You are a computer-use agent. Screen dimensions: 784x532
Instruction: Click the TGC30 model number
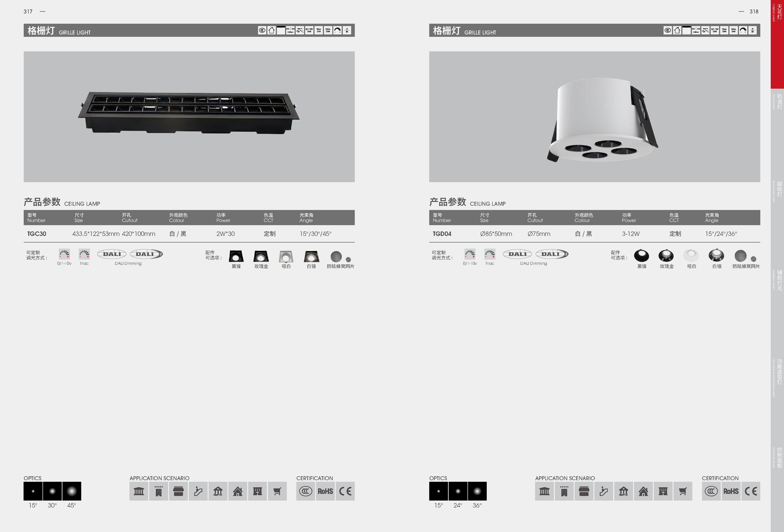[37, 234]
